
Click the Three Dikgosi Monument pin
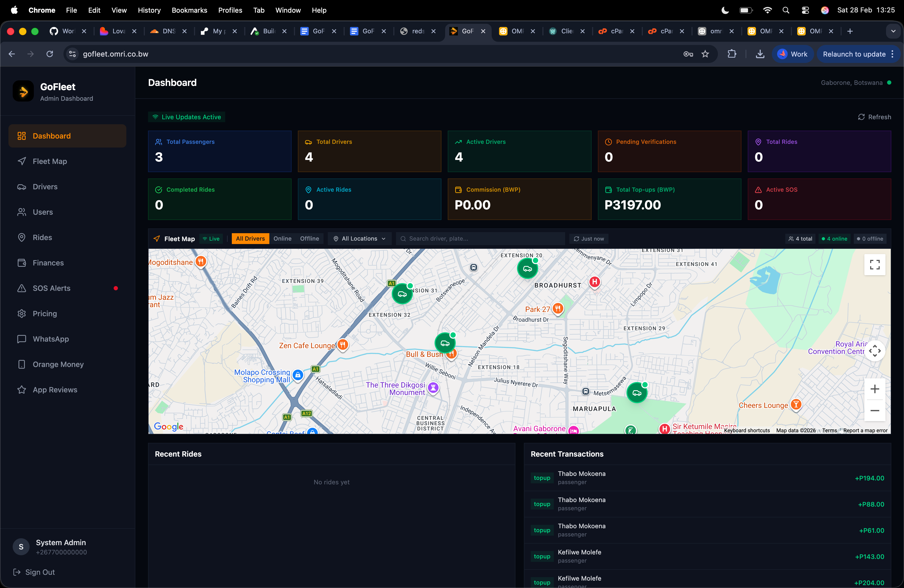(433, 388)
